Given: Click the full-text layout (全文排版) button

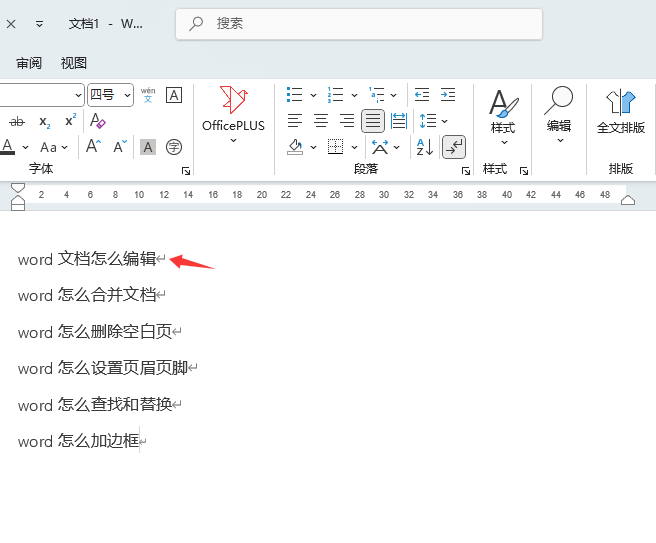Looking at the screenshot, I should click(621, 112).
